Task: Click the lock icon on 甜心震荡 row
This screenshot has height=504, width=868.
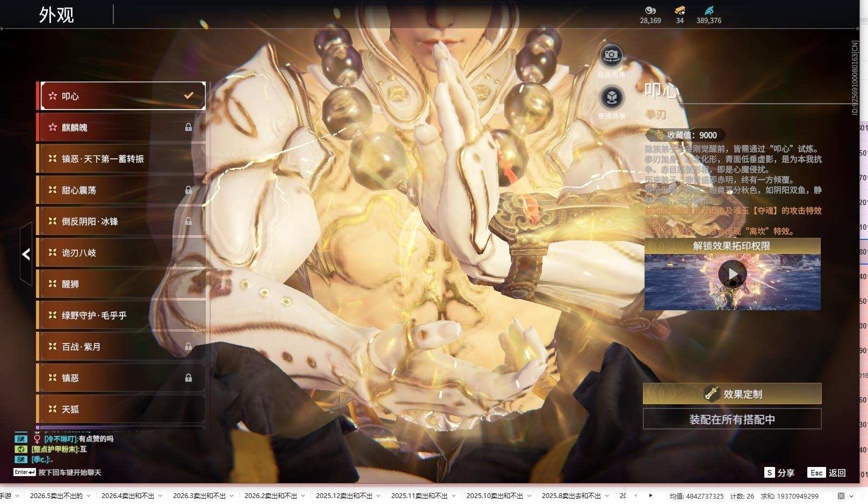Action: [189, 190]
